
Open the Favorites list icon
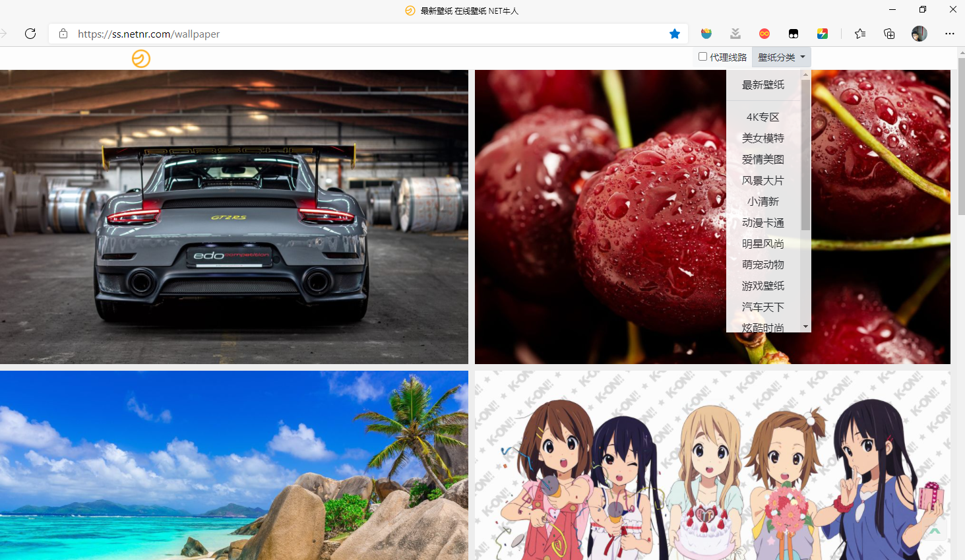[860, 34]
